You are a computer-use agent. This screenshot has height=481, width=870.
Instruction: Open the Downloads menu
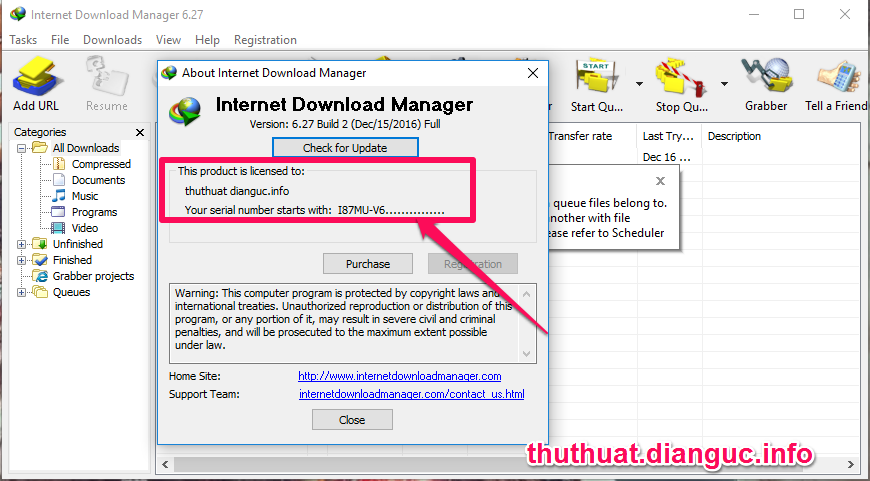point(113,40)
